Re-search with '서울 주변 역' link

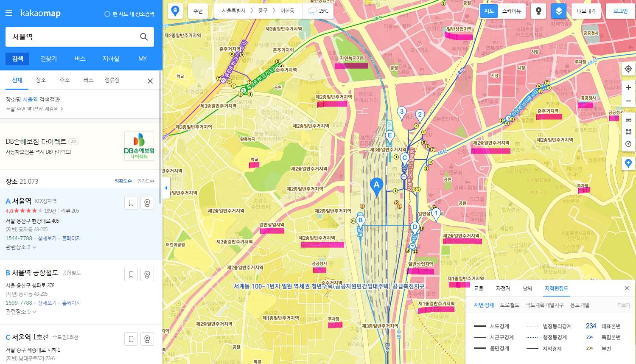pos(34,109)
